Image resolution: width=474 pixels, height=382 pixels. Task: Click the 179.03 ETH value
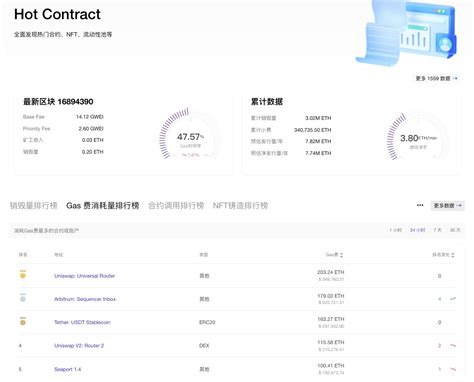tap(331, 296)
